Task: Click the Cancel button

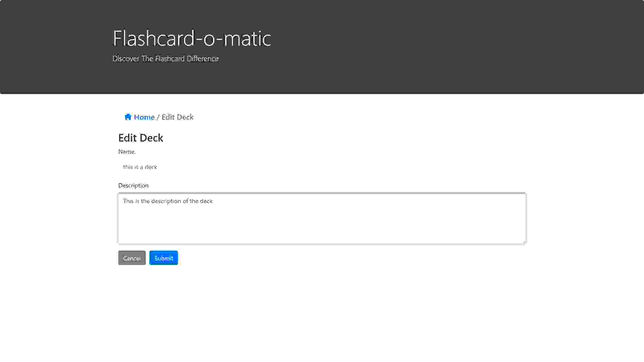Action: pos(131,258)
